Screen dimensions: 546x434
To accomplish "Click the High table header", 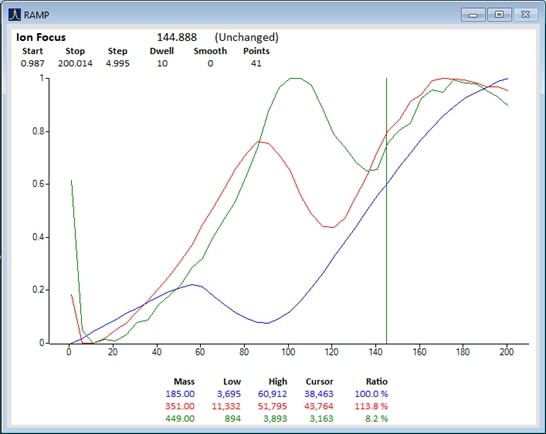I will tap(278, 381).
